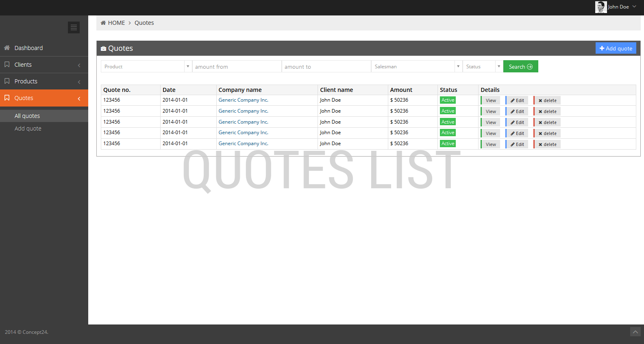Select Add quote in sidebar submenu

pos(28,128)
